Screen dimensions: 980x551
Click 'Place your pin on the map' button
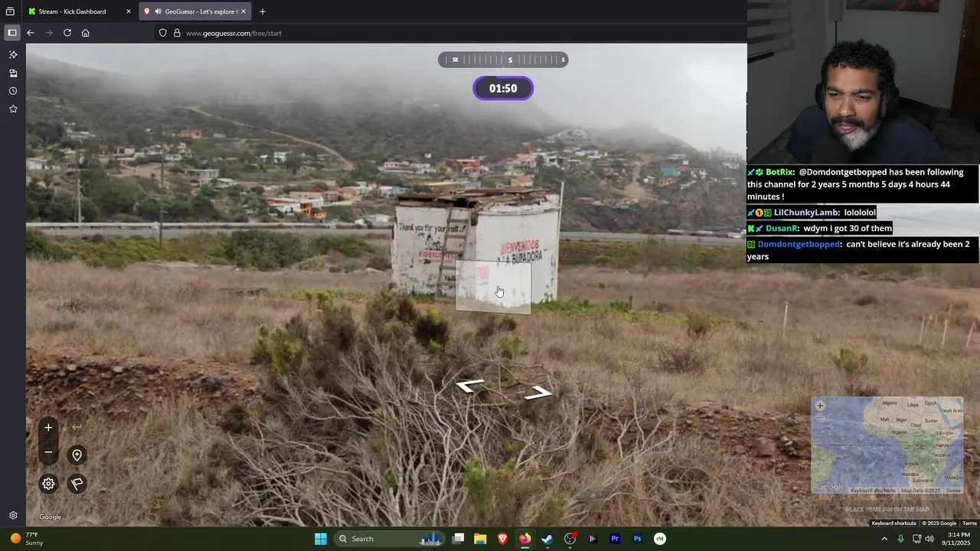887,510
